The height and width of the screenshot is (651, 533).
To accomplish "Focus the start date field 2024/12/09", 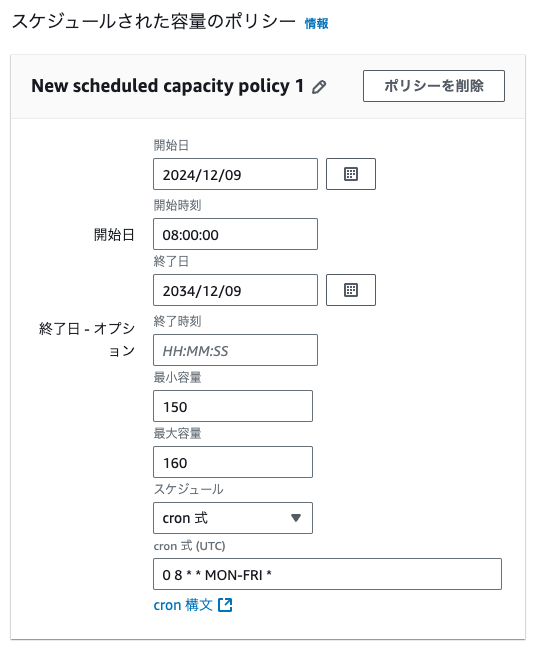I will point(235,174).
